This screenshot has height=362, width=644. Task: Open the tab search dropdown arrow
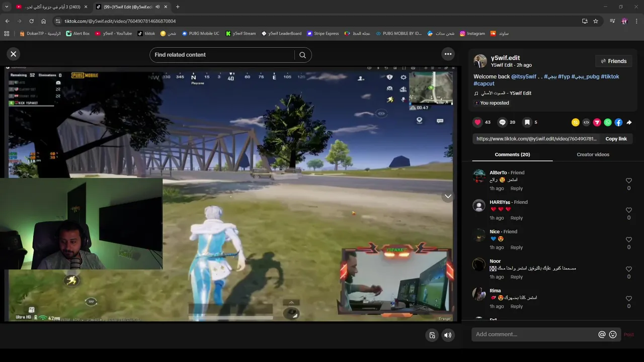click(x=7, y=7)
